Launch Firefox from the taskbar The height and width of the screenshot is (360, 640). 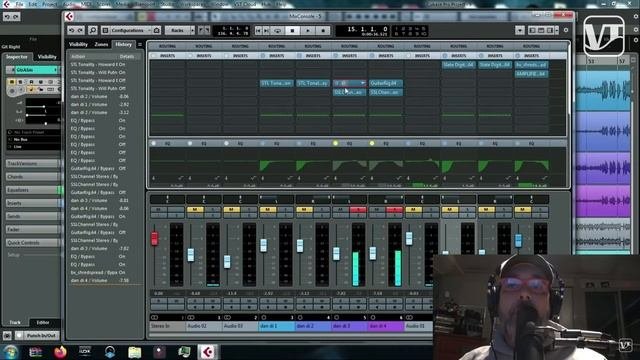(60, 352)
